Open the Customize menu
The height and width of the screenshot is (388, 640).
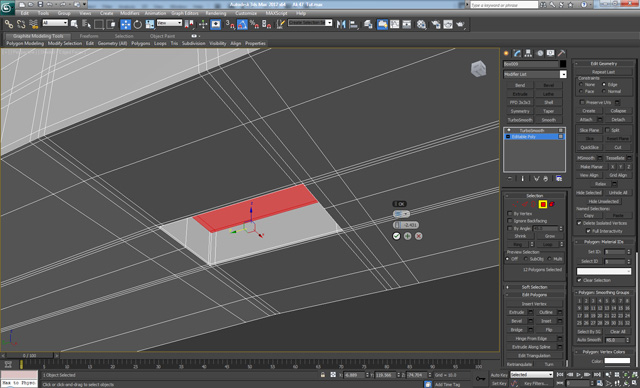click(246, 13)
